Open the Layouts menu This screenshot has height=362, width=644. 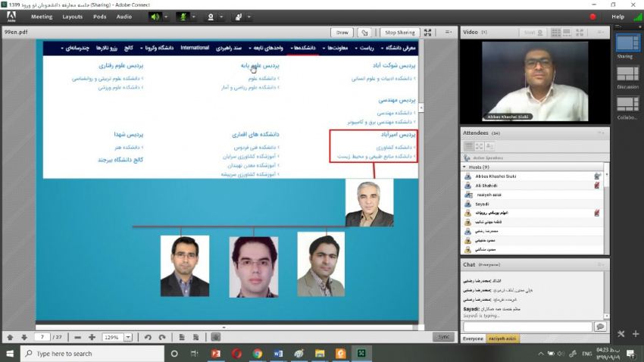pos(73,16)
